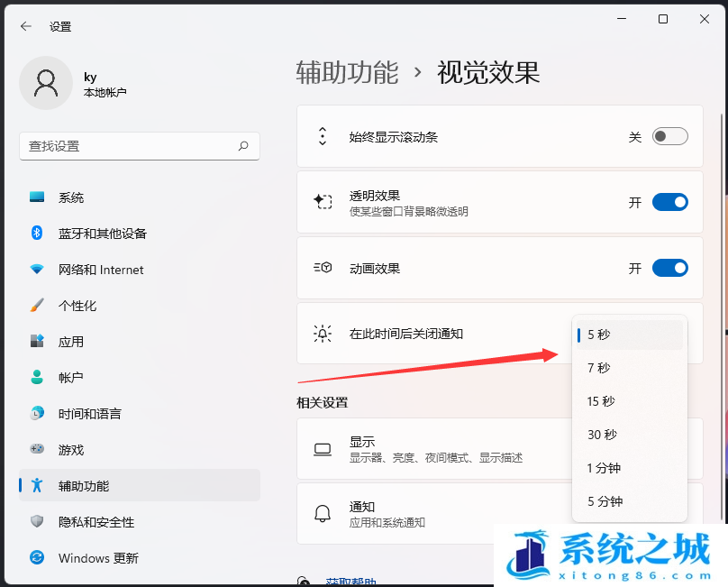Open 时间和语言 settings
Screen dimensions: 728x587
(140, 414)
